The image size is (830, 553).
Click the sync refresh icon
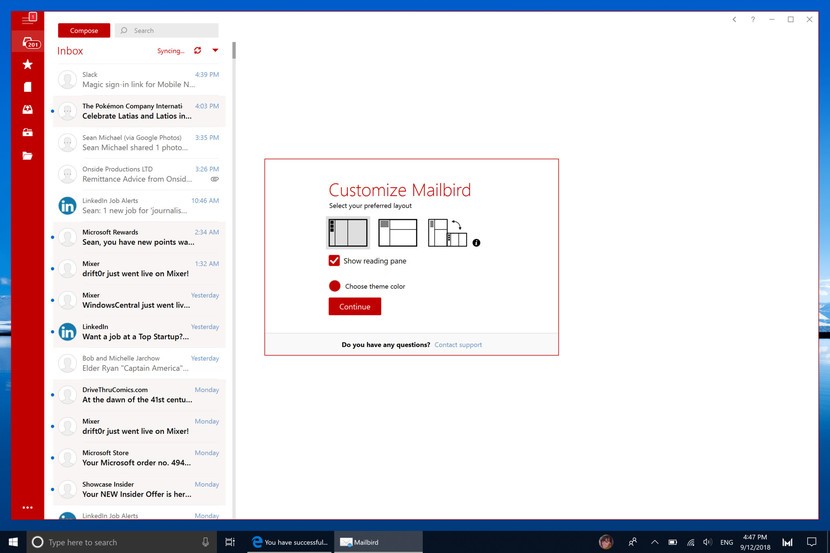point(197,50)
